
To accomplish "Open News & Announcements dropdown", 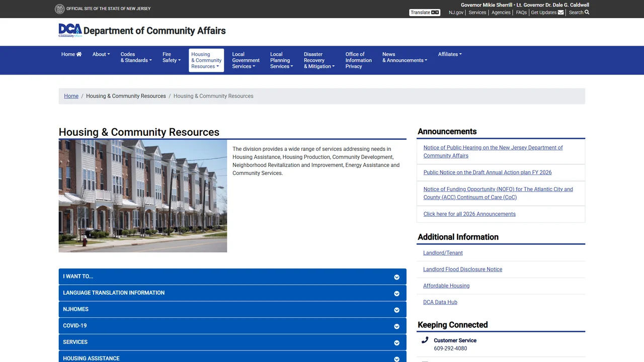I will click(405, 57).
